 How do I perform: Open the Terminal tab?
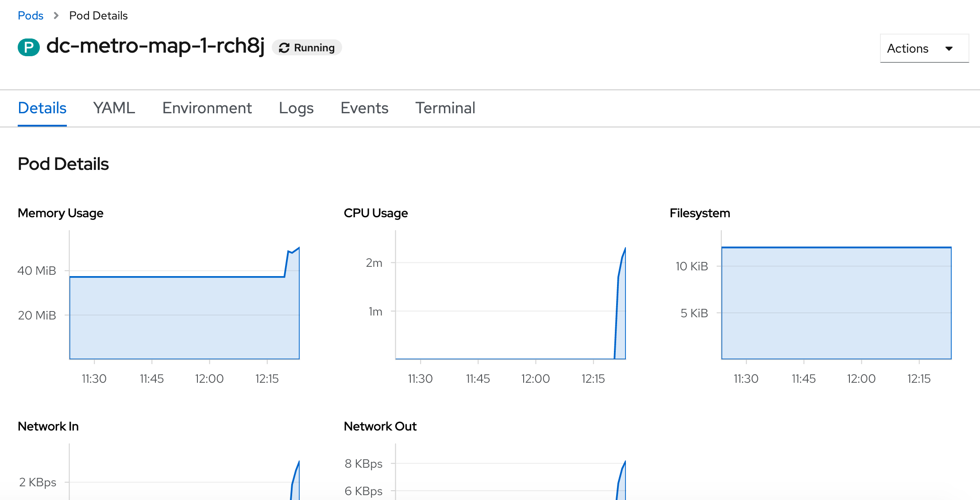(445, 108)
